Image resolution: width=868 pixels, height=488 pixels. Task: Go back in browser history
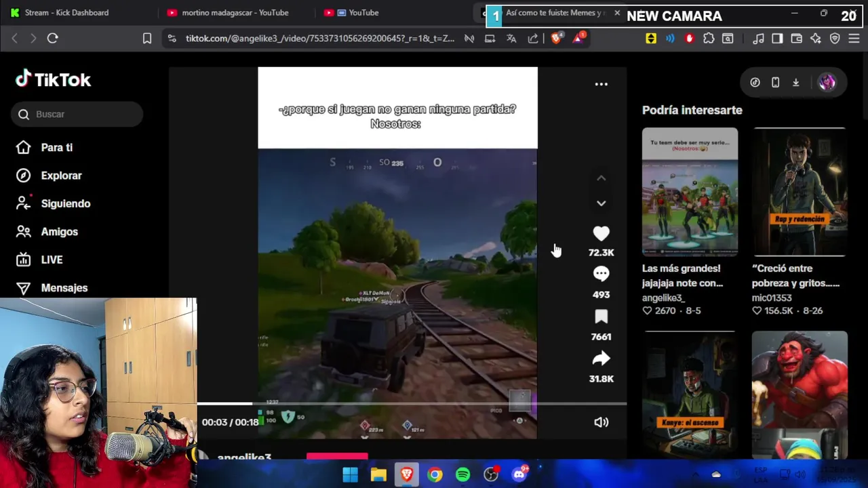14,39
